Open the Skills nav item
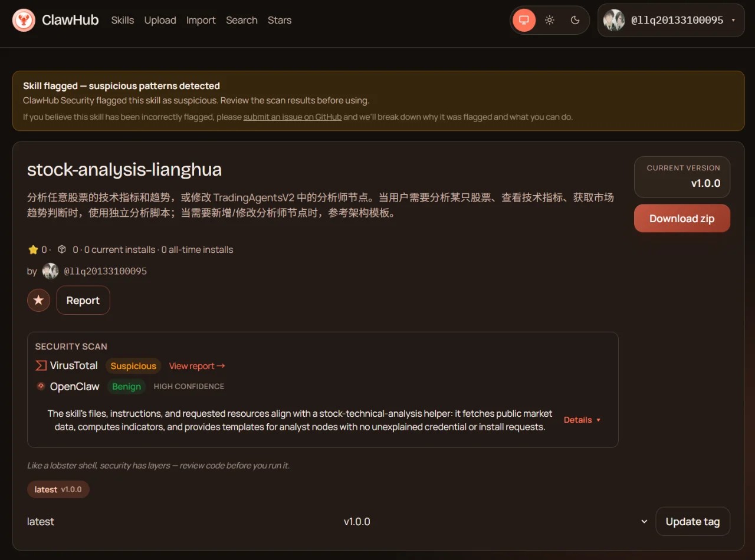The height and width of the screenshot is (560, 755). tap(123, 20)
